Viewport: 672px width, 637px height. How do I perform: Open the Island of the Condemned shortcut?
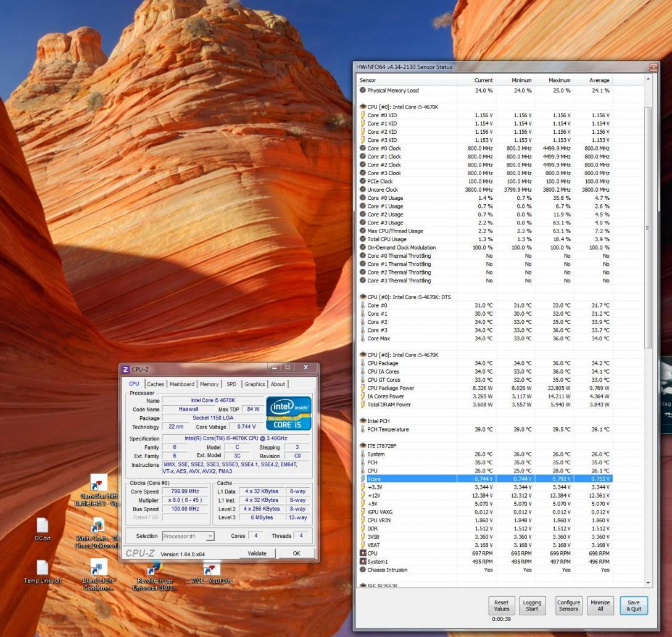99,575
